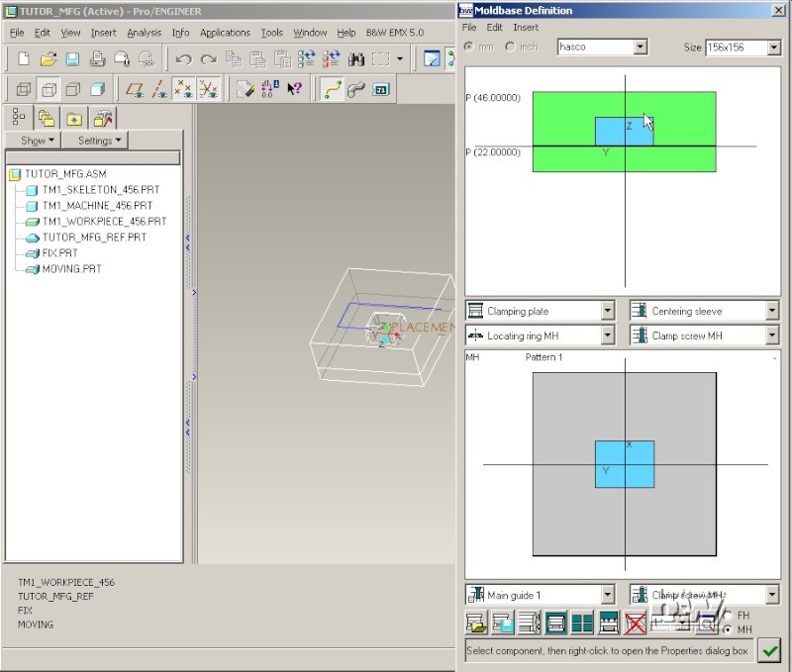Open the Size 156x156 dropdown
This screenshot has width=792, height=672.
click(774, 48)
